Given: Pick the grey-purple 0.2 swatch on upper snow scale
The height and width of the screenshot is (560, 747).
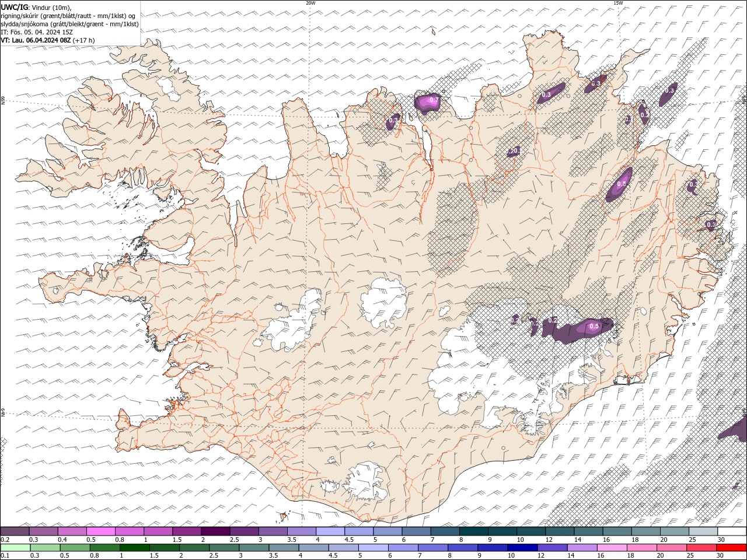Looking at the screenshot, I should (15, 531).
